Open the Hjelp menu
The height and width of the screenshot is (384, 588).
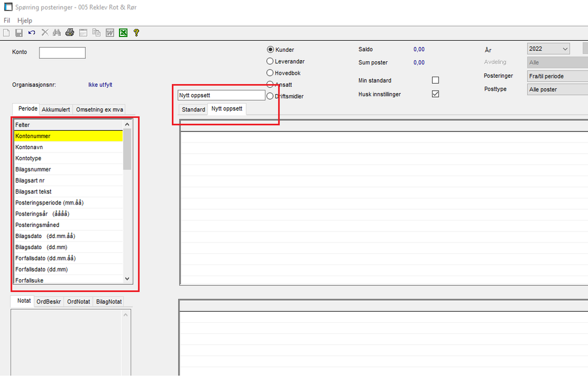click(25, 20)
